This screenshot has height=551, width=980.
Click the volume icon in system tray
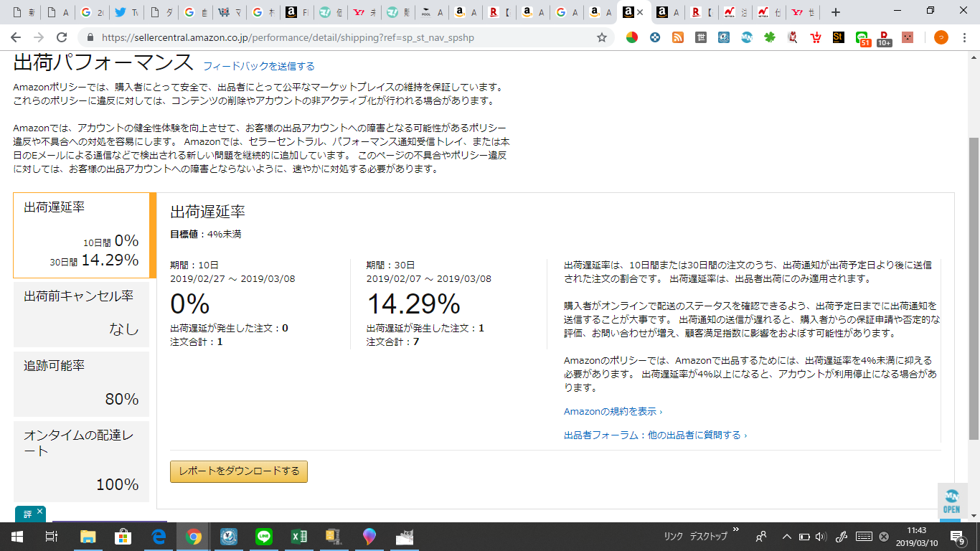(821, 537)
